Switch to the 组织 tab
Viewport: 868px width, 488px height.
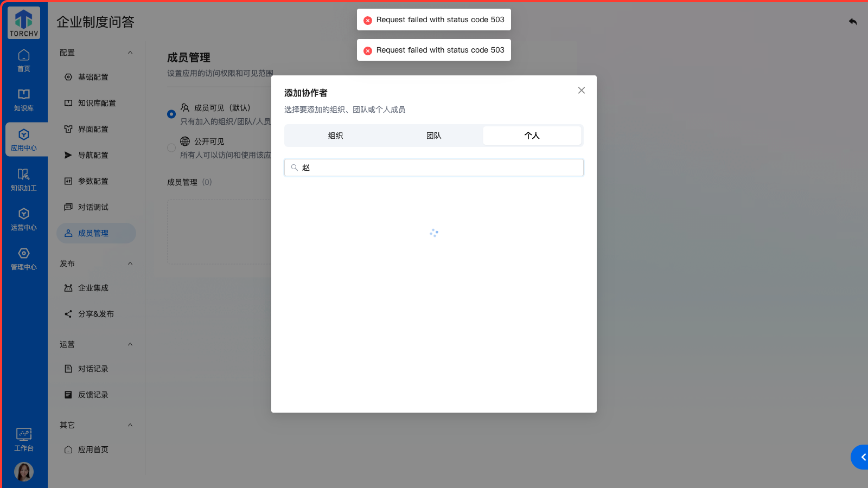coord(335,136)
